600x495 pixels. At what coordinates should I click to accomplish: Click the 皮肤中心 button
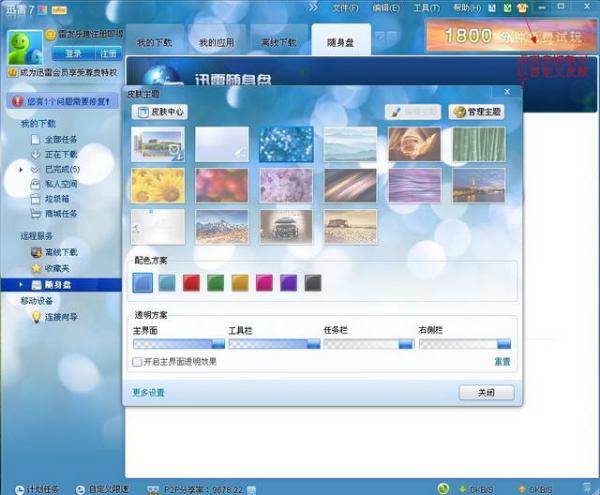160,112
